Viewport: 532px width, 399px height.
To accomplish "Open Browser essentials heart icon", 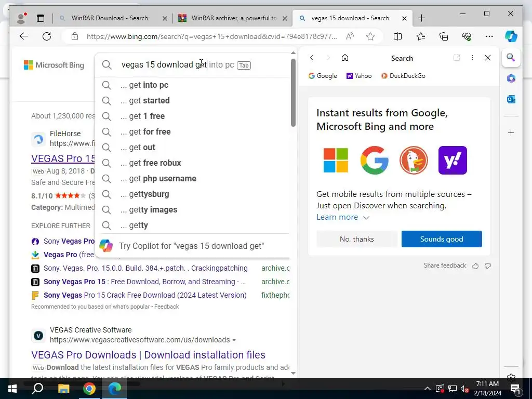I will point(467,36).
